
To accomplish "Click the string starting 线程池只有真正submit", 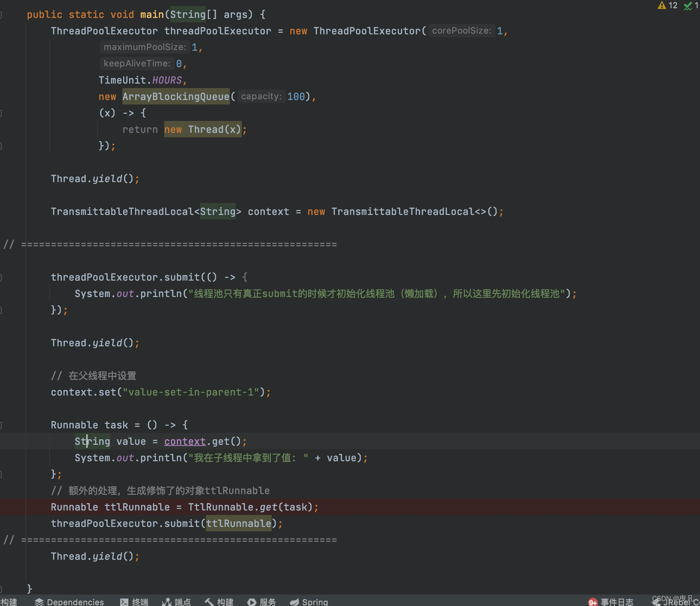I will (377, 294).
